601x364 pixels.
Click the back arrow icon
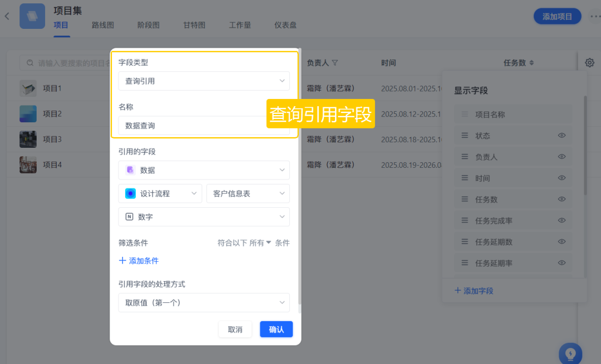point(7,16)
